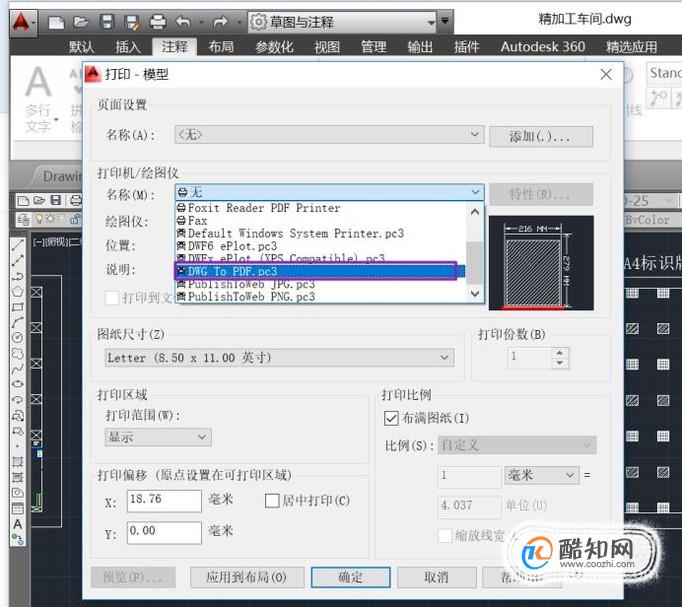Click the Save icon in quick access toolbar
682x607 pixels.
[x=107, y=22]
